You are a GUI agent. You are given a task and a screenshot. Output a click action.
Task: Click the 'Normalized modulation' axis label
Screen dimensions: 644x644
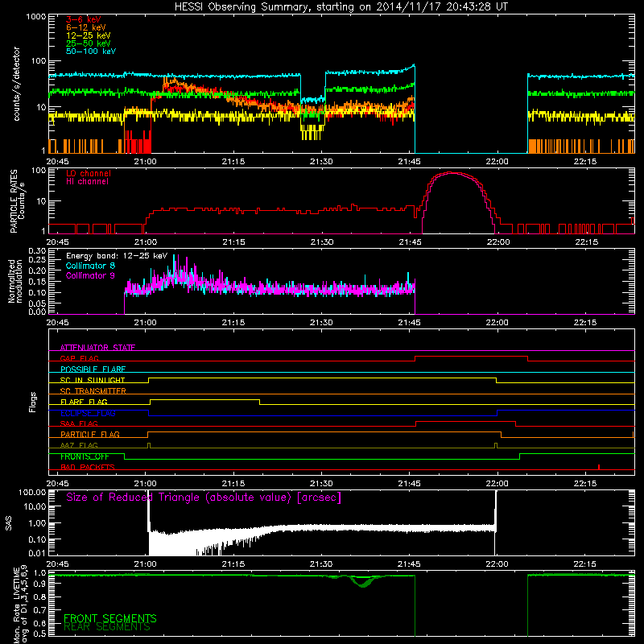pos(15,281)
